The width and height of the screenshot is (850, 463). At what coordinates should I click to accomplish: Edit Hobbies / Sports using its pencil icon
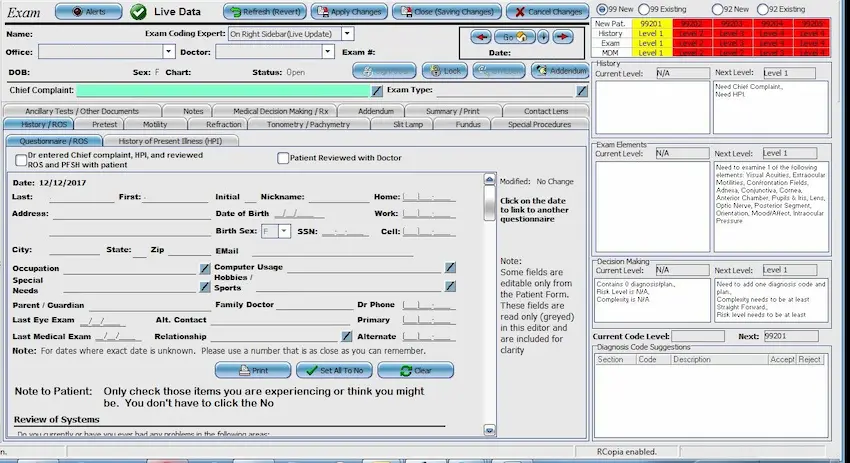tap(450, 286)
